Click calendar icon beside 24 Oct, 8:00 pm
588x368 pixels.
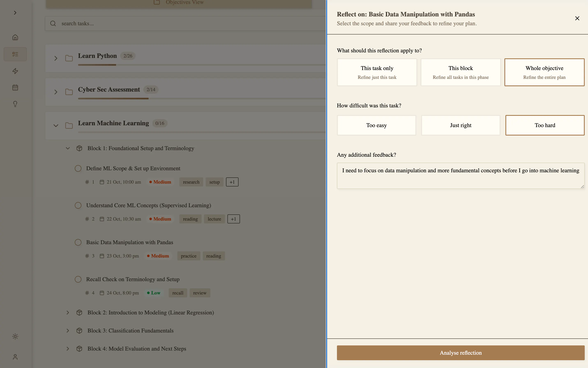point(102,293)
